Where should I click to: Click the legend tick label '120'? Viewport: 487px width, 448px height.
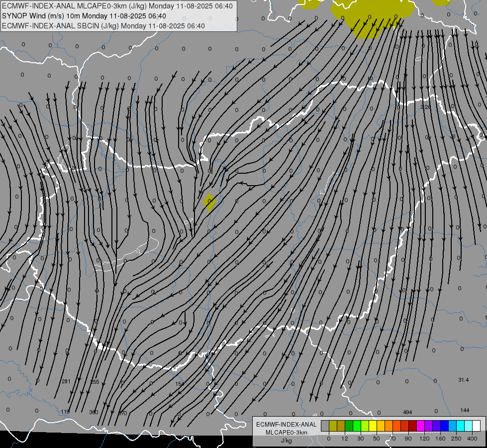[x=425, y=439]
